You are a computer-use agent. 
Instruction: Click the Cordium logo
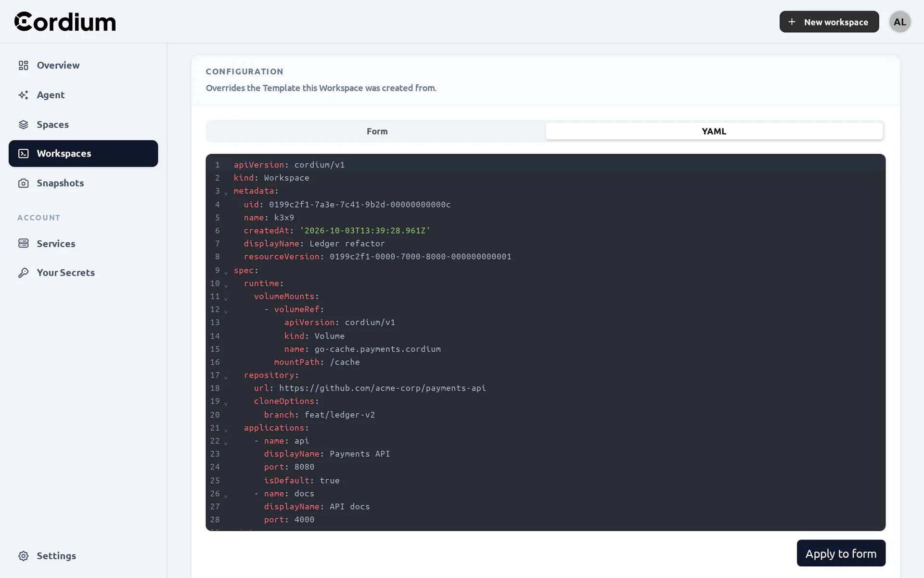point(65,22)
